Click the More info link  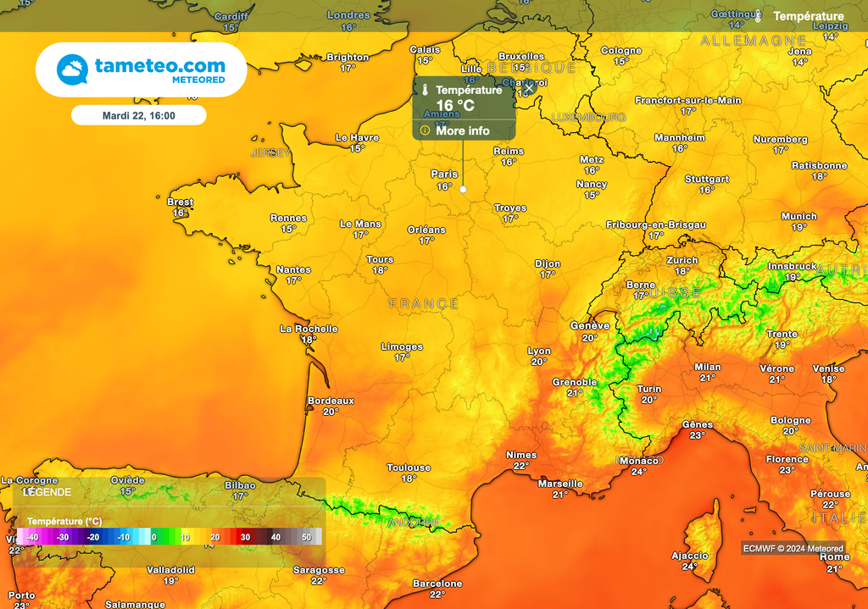pos(462,130)
